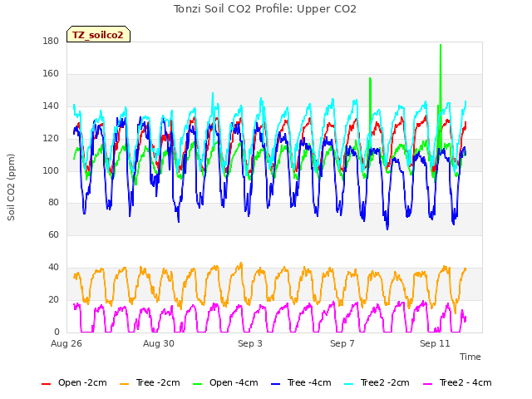
Task: Click the red Open -2cm legend swatch
Action: 47,384
